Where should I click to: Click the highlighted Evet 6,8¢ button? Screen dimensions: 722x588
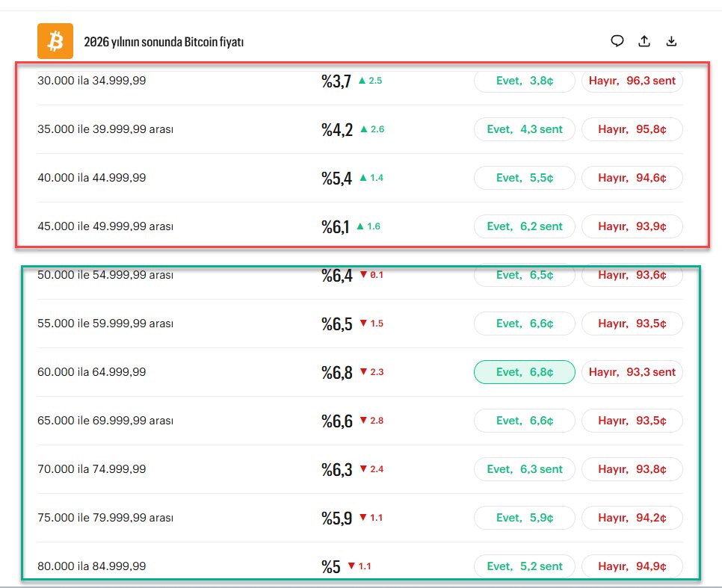tap(524, 372)
